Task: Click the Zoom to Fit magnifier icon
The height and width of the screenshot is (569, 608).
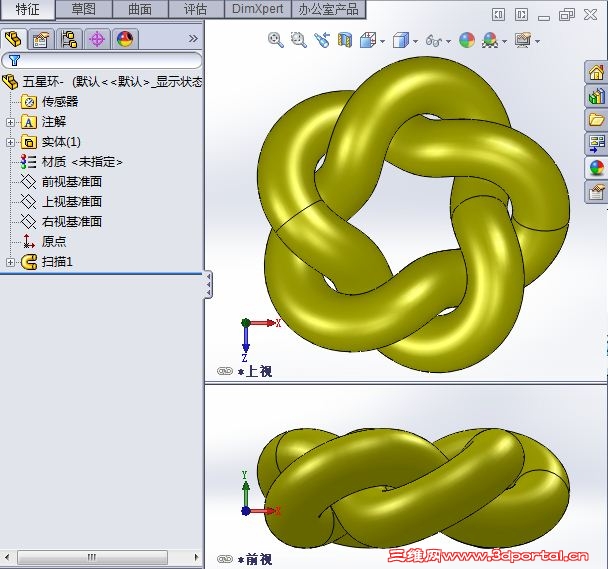Action: click(276, 40)
